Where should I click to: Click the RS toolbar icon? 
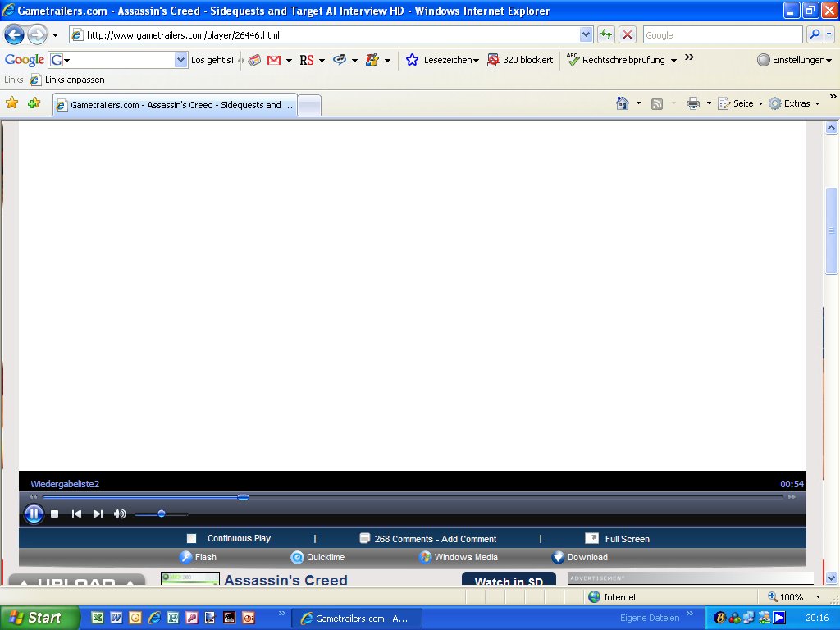(x=307, y=60)
